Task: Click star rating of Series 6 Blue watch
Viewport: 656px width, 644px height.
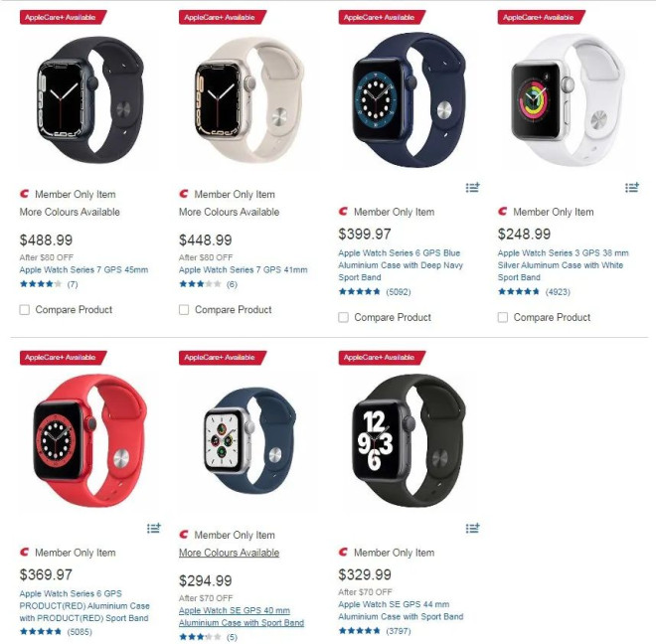Action: coord(360,291)
